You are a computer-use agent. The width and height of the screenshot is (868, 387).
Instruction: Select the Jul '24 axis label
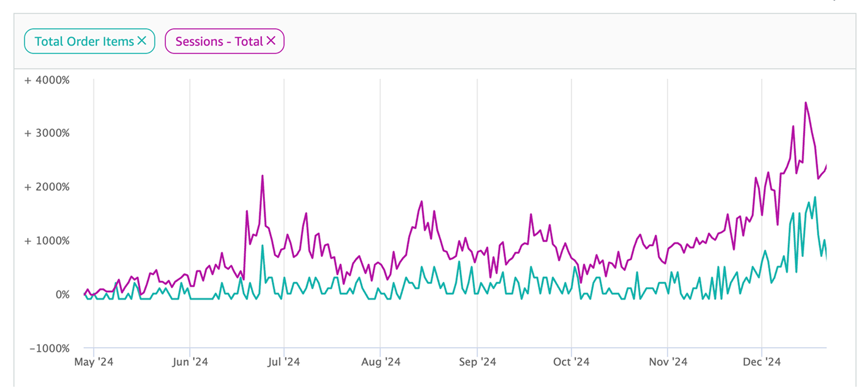point(284,362)
